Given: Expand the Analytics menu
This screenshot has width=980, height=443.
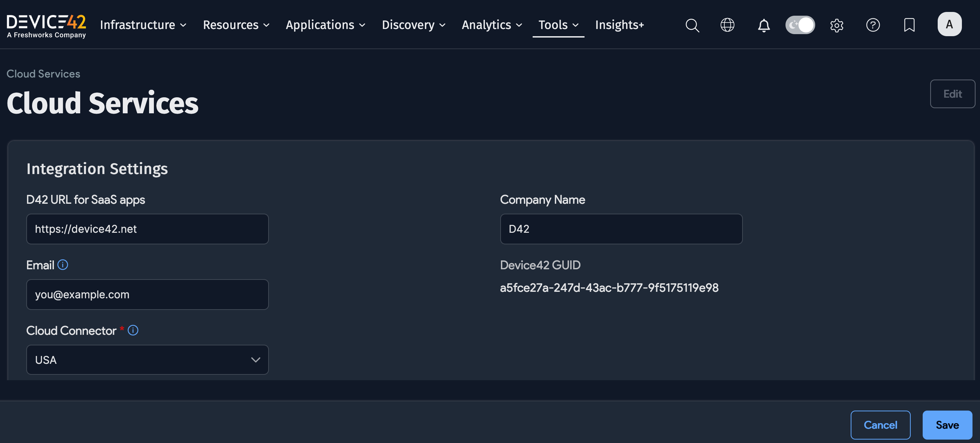Looking at the screenshot, I should click(x=491, y=25).
